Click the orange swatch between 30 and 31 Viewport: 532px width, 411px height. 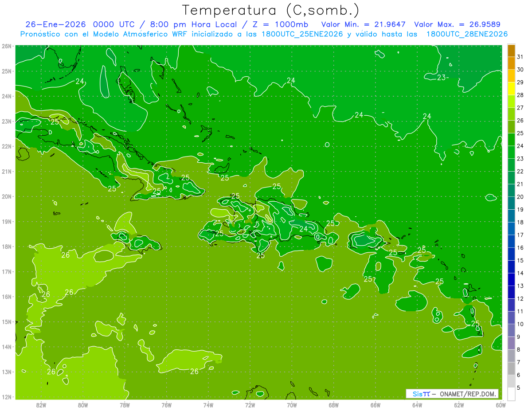[511, 63]
